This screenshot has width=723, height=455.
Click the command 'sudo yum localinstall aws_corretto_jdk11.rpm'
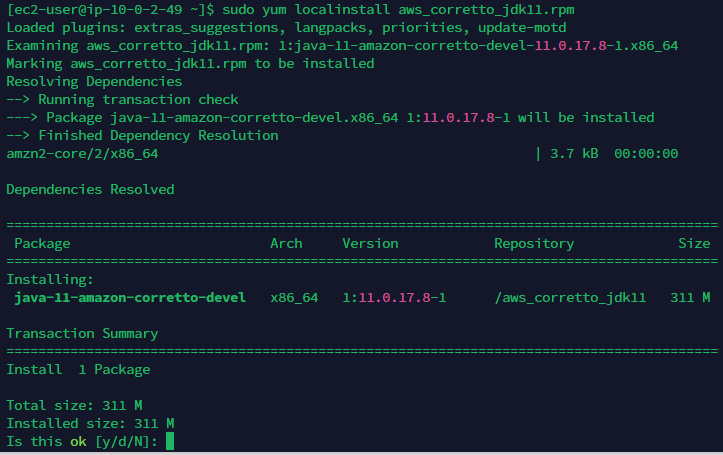(398, 10)
